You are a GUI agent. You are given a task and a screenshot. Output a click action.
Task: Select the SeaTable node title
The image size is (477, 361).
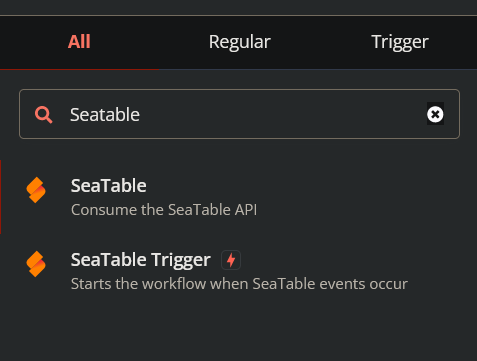(x=109, y=186)
